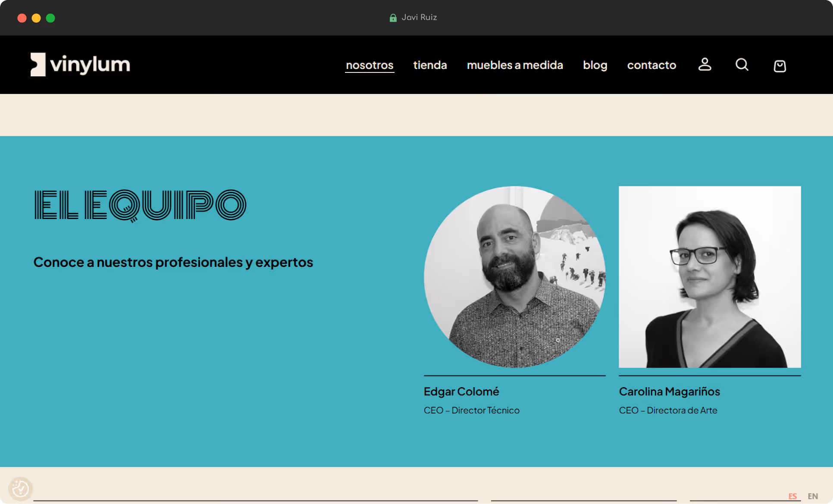Open muebles a medida page
Image resolution: width=833 pixels, height=504 pixels.
point(515,65)
